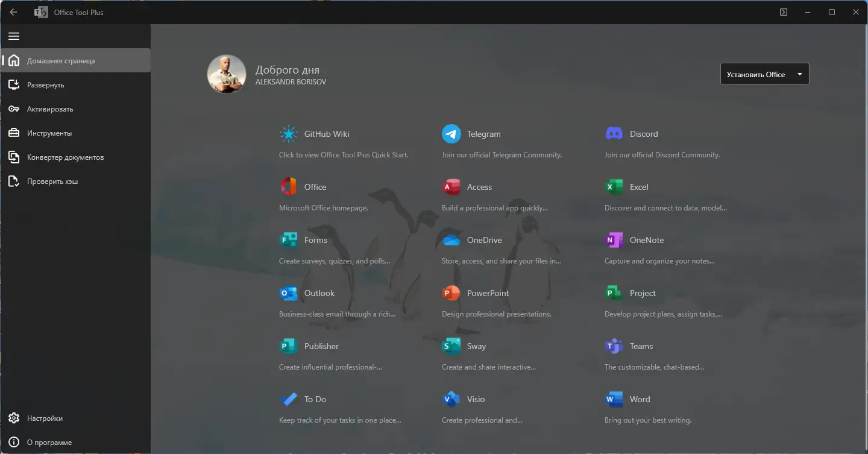
Task: Click the Outlook title label
Action: [319, 293]
